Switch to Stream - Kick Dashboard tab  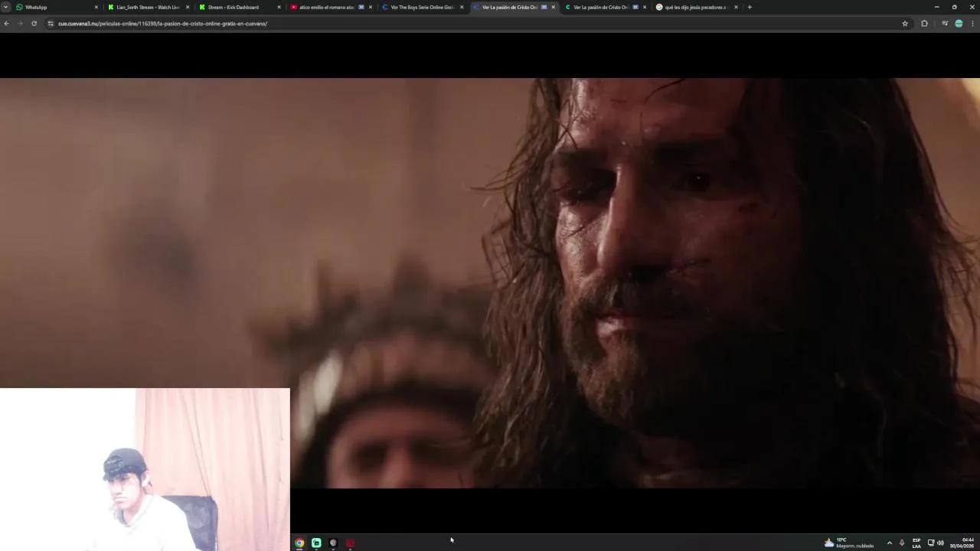(x=239, y=7)
